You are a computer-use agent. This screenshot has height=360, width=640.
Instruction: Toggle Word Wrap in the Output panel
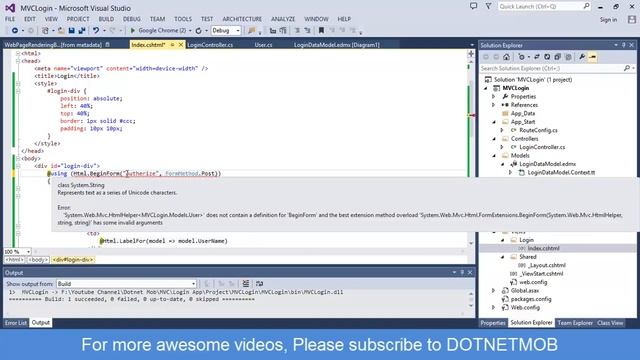click(260, 284)
